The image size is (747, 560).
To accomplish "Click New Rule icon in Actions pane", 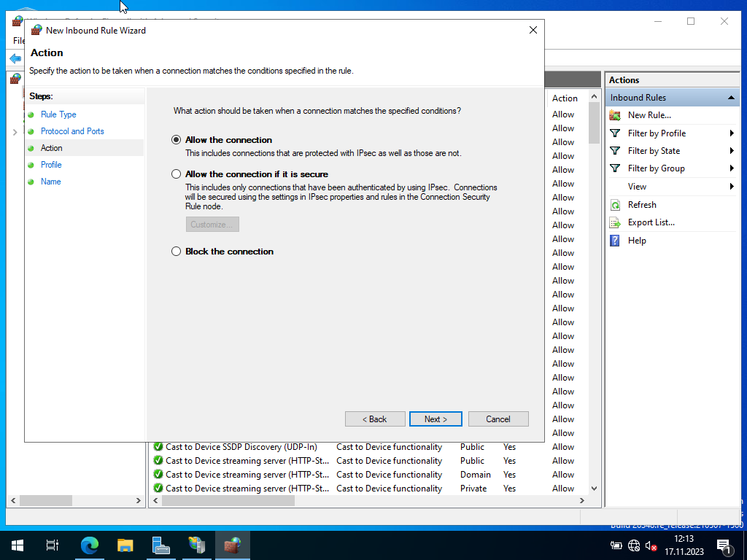I will point(615,115).
